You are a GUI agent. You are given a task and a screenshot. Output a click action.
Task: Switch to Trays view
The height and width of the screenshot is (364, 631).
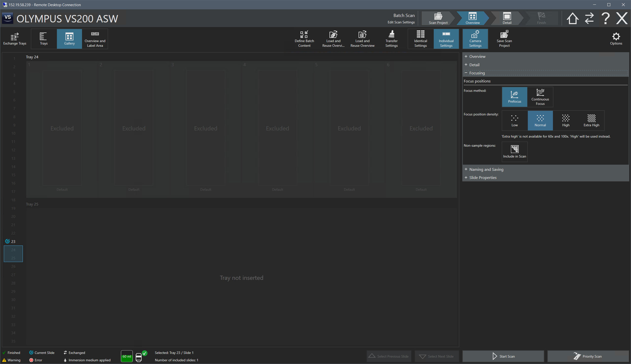click(44, 39)
